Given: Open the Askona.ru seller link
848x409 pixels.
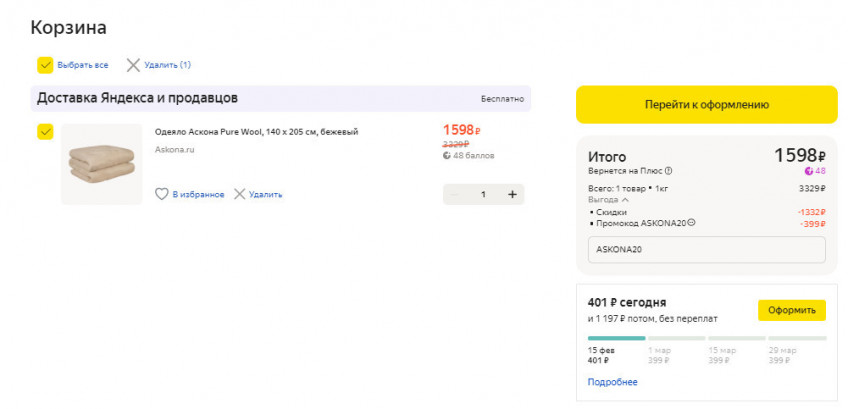Looking at the screenshot, I should tap(174, 150).
